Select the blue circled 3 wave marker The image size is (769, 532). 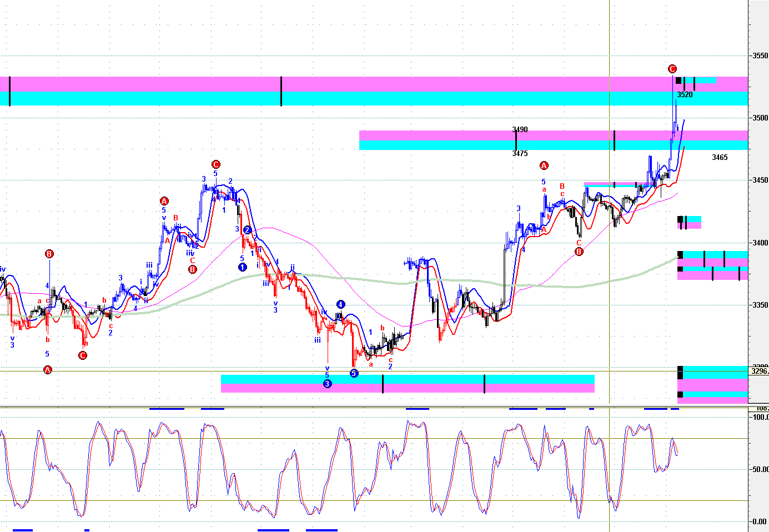pos(328,384)
